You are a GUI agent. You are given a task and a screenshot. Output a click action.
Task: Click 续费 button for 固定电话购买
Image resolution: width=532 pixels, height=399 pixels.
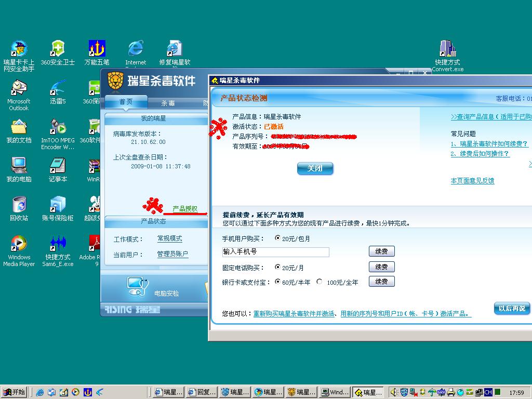pyautogui.click(x=382, y=267)
